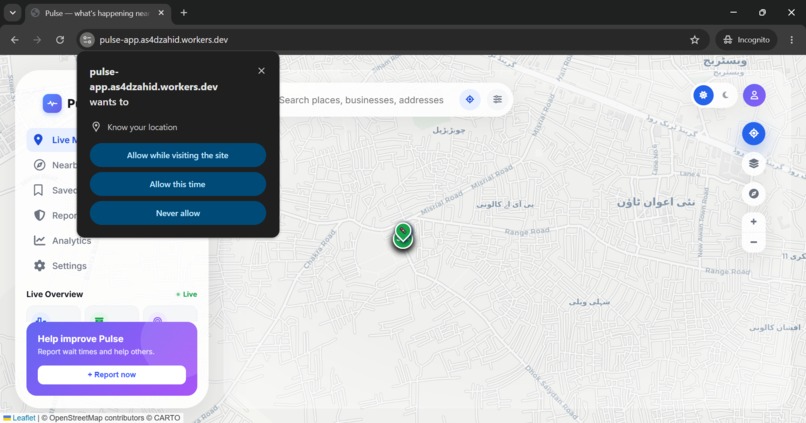Image resolution: width=806 pixels, height=423 pixels.
Task: Select the Pulse browser tab
Action: (97, 13)
